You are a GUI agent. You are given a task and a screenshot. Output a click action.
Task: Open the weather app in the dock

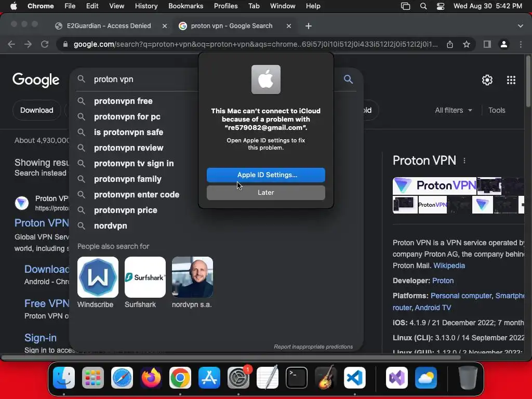[x=426, y=378]
